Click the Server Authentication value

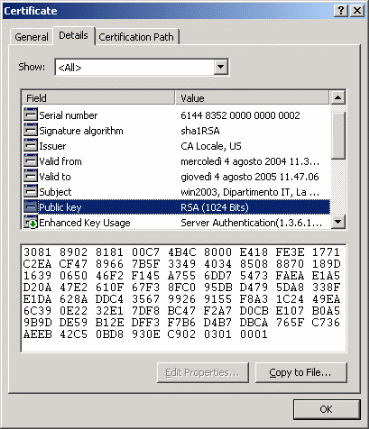tap(251, 223)
